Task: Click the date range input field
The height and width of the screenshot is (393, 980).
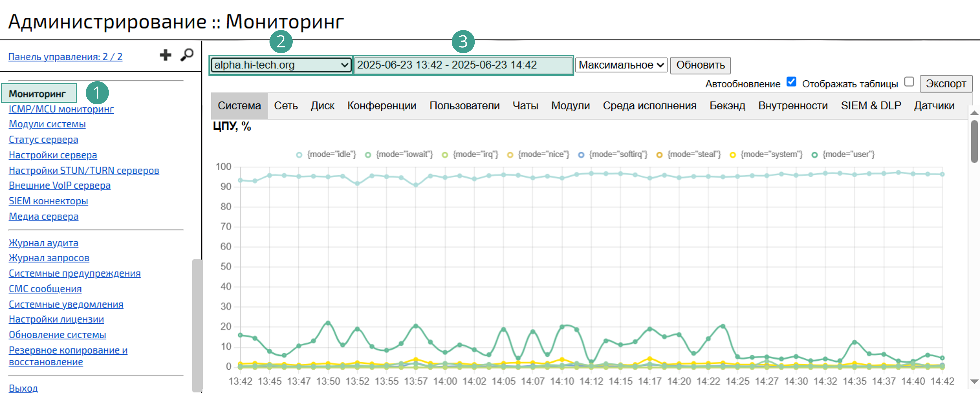Action: click(463, 65)
